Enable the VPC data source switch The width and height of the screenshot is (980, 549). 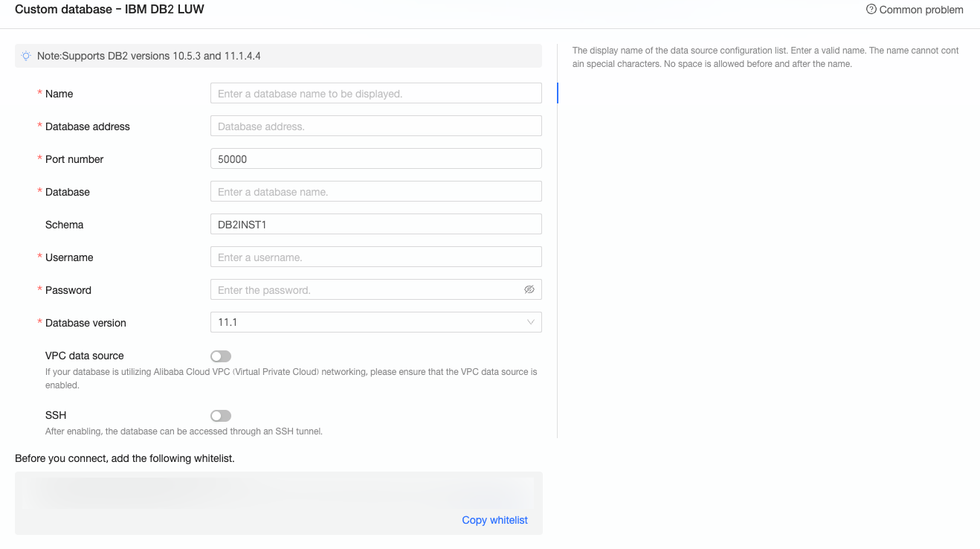tap(221, 356)
